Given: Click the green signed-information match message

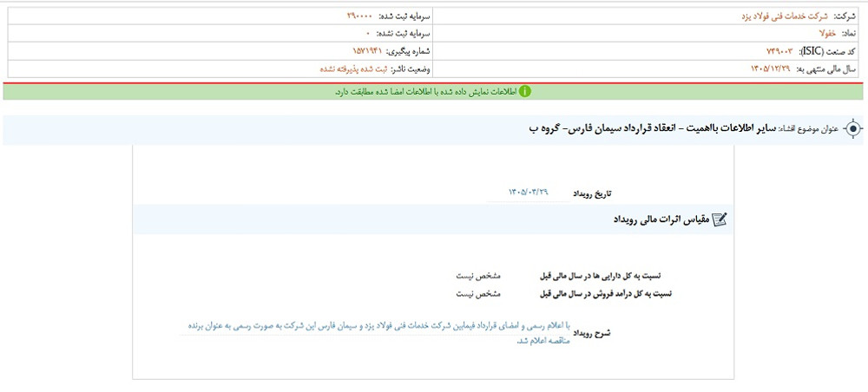Looking at the screenshot, I should pyautogui.click(x=425, y=92).
